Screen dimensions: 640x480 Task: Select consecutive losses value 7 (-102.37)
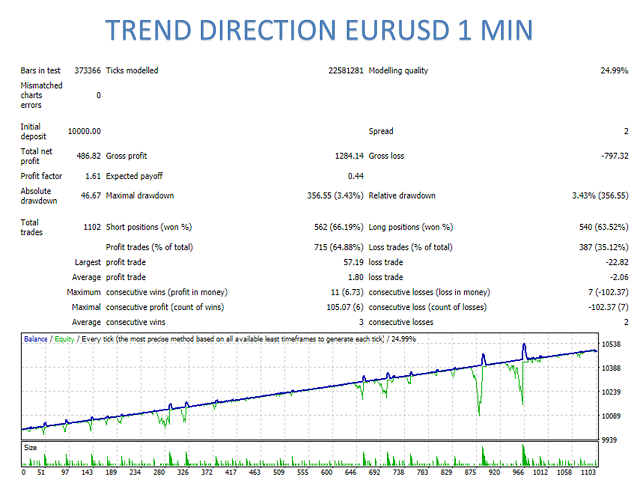(608, 292)
